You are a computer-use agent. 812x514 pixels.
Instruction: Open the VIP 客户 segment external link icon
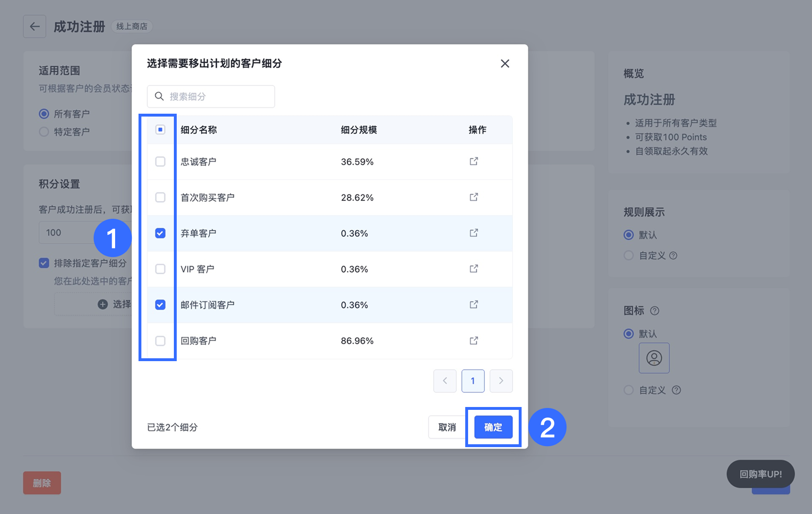click(474, 269)
